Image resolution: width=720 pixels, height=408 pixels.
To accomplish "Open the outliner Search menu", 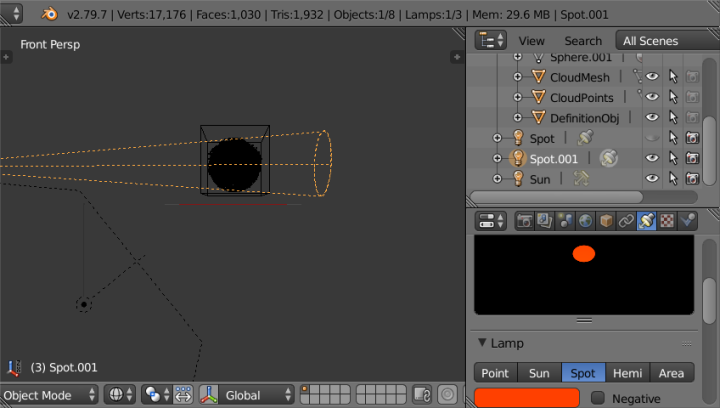I will click(582, 41).
